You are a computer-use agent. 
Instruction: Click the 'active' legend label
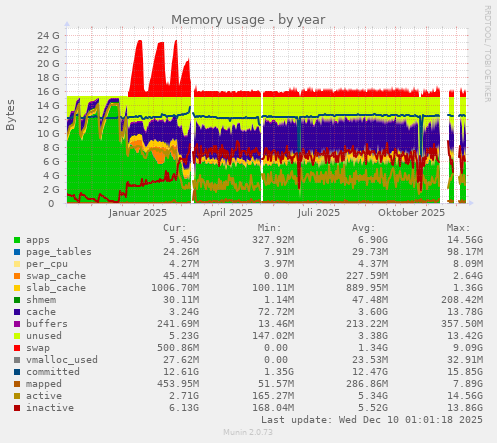pos(44,396)
